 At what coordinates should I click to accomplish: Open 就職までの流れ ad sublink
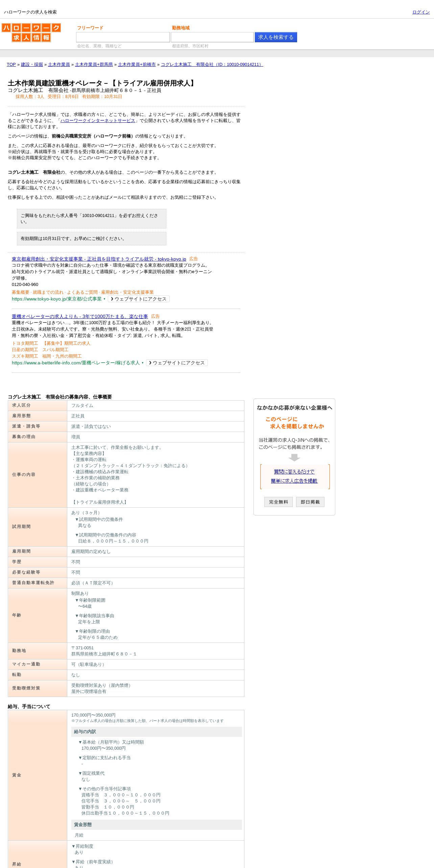pyautogui.click(x=48, y=292)
